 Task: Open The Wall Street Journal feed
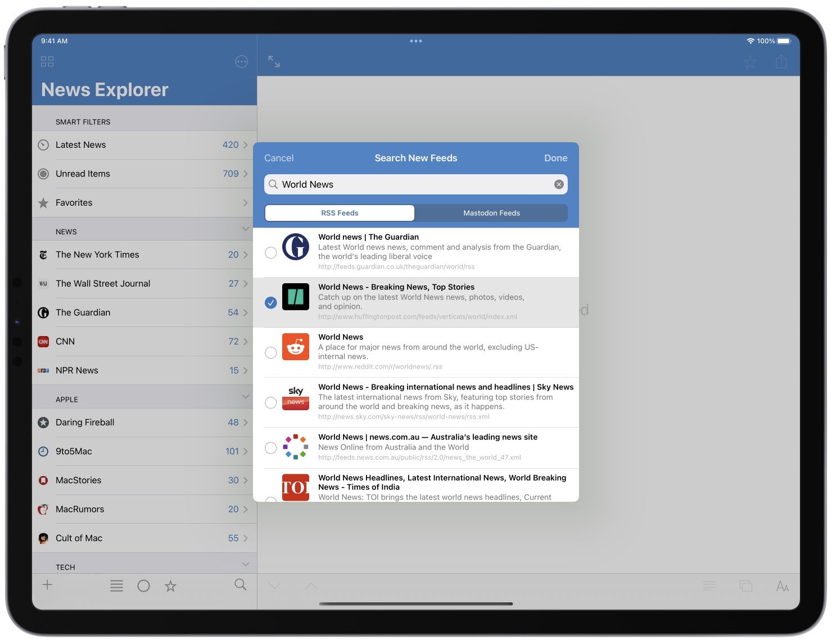pos(144,284)
